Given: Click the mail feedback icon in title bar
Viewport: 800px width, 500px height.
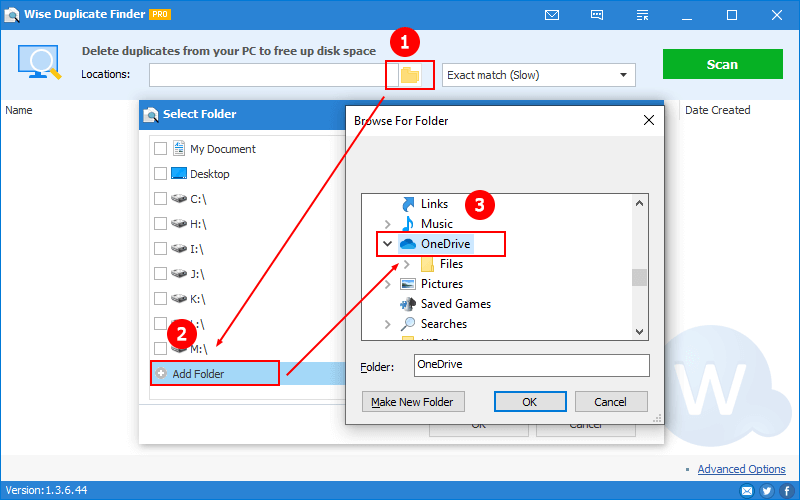Looking at the screenshot, I should [x=552, y=15].
